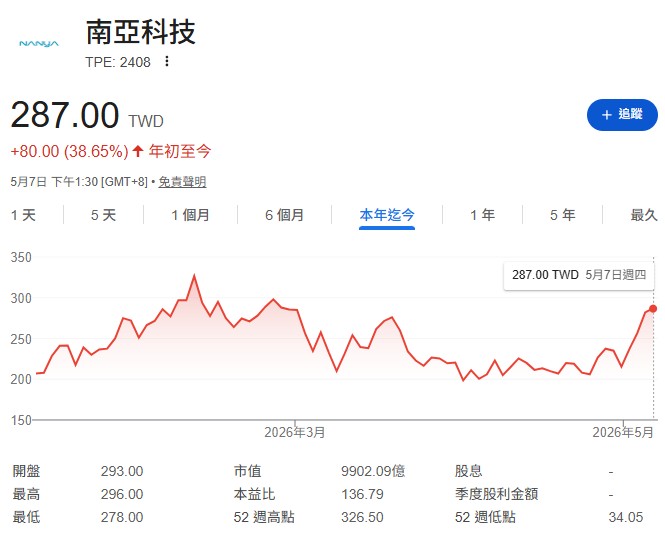Click the 287.00 TWD chart tooltip
Image resolution: width=665 pixels, height=537 pixels.
[579, 275]
